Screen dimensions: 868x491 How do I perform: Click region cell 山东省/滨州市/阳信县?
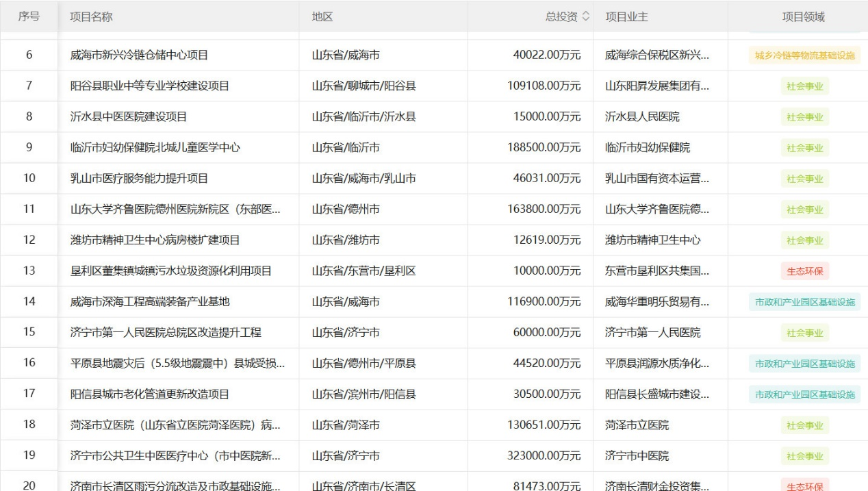tap(363, 394)
